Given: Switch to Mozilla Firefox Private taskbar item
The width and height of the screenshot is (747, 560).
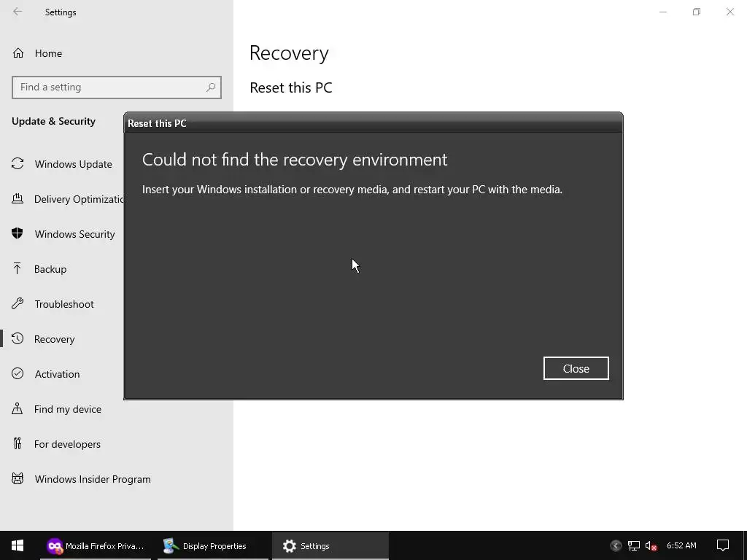Looking at the screenshot, I should pos(96,545).
